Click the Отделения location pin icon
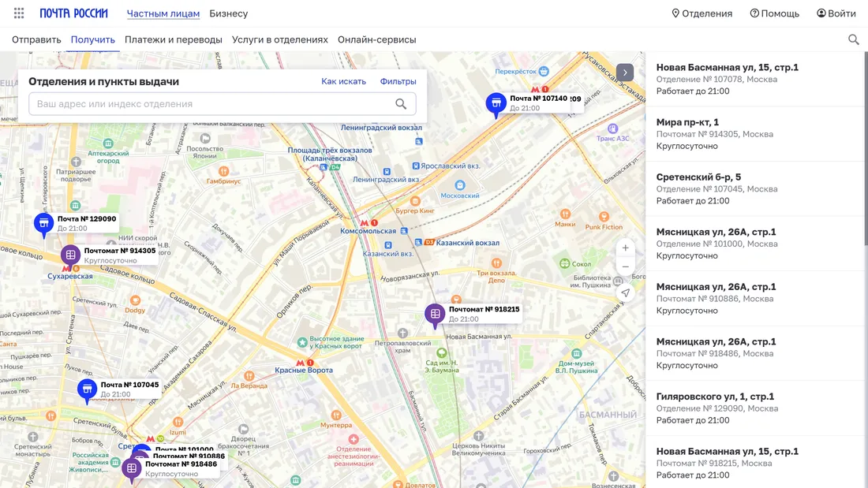This screenshot has height=488, width=868. tap(676, 13)
